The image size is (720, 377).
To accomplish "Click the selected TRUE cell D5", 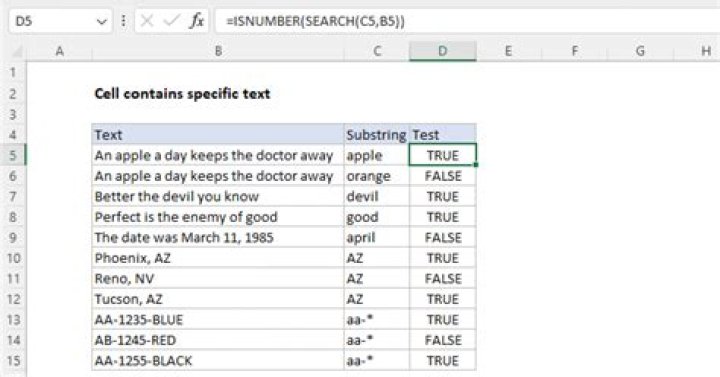I will click(443, 155).
